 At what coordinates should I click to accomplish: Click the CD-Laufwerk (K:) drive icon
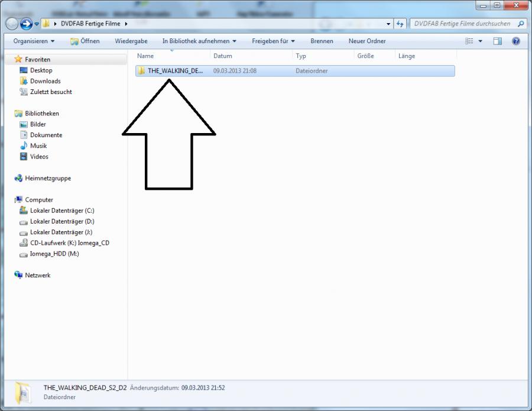click(24, 242)
